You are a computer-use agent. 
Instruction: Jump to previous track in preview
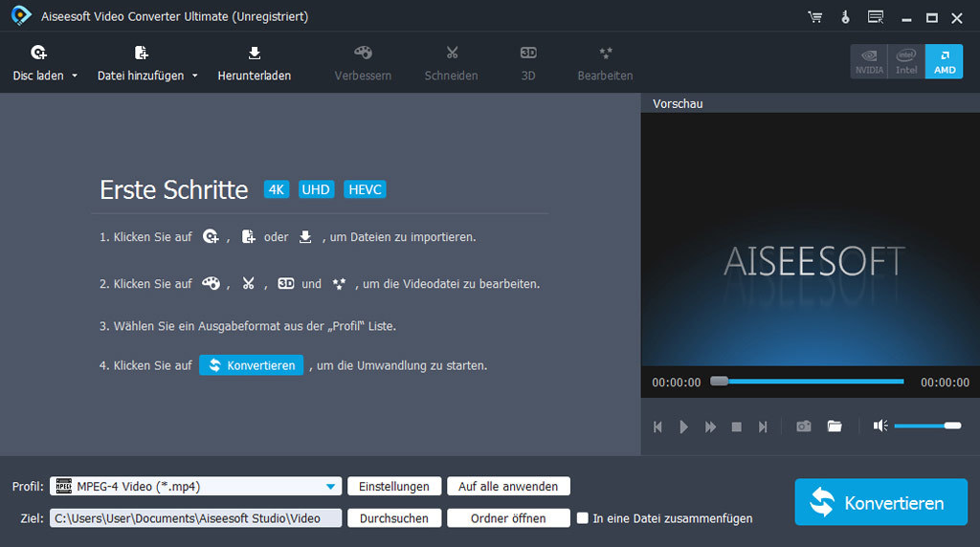coord(657,427)
